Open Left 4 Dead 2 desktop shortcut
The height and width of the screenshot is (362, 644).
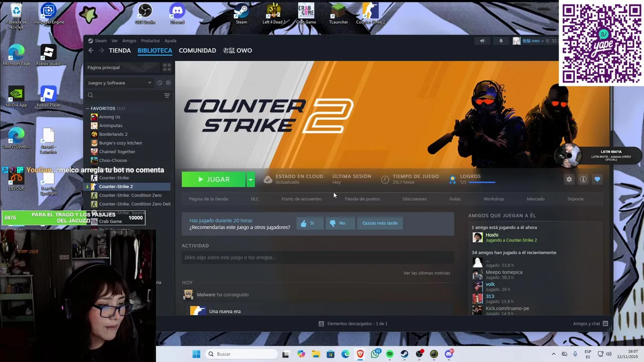(274, 13)
